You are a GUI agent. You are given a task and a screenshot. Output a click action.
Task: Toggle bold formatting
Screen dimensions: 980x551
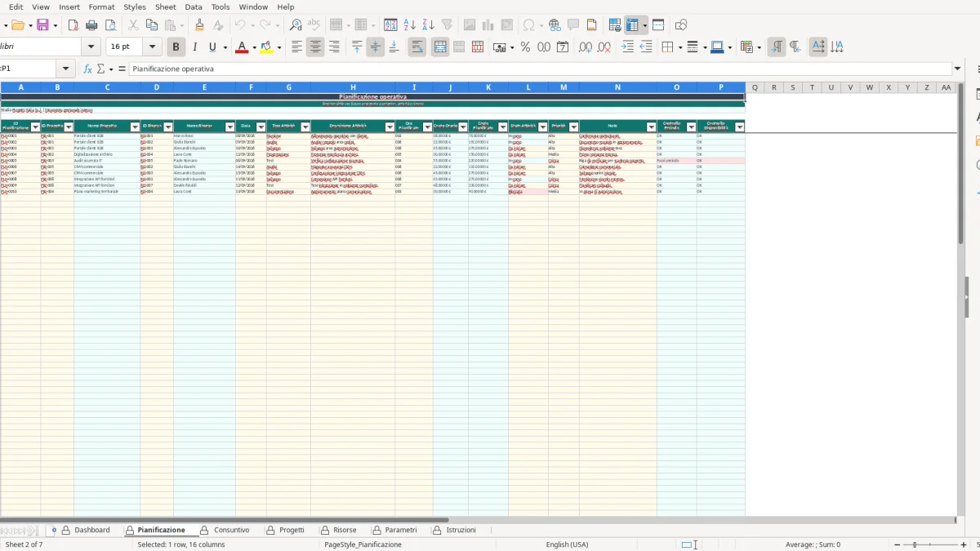(175, 47)
